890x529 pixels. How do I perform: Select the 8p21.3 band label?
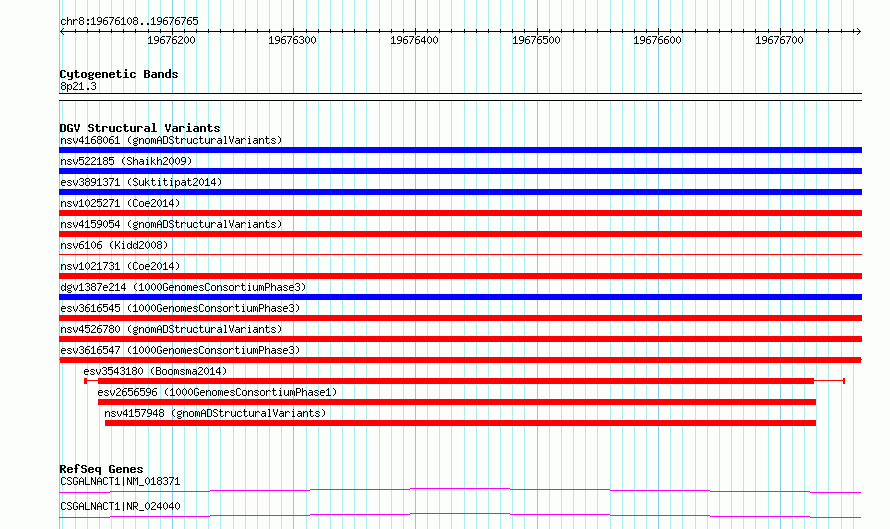pyautogui.click(x=78, y=86)
